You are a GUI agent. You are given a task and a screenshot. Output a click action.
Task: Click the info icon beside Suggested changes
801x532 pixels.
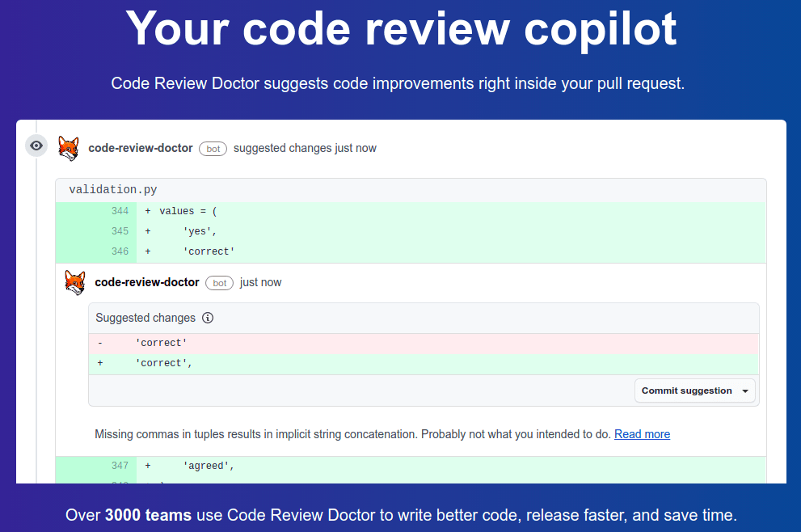coord(208,318)
